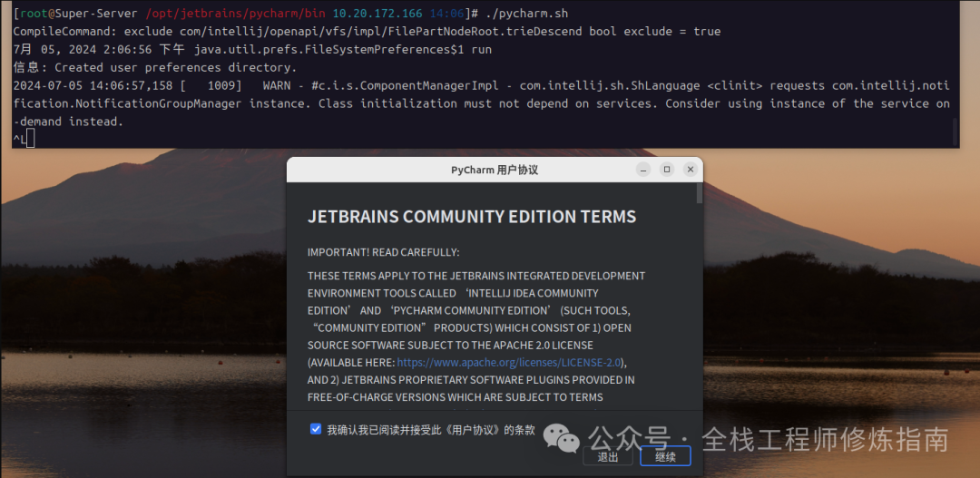This screenshot has height=478, width=980.
Task: Click the ./pycharm.sh command in terminal
Action: point(527,13)
